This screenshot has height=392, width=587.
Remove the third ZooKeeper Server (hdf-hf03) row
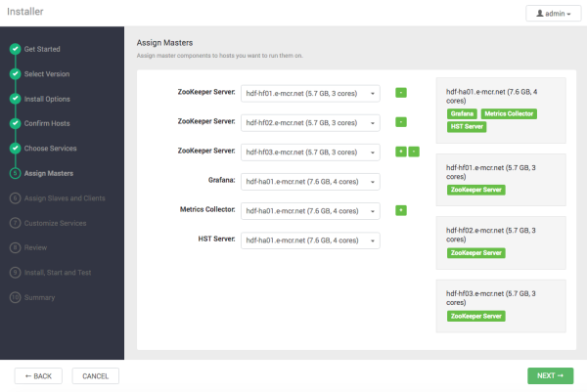tap(413, 152)
